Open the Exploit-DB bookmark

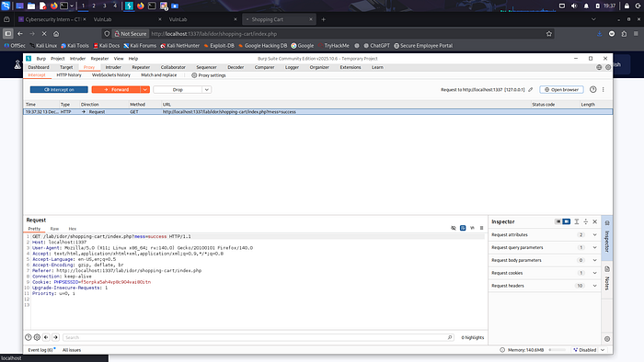[x=219, y=46]
